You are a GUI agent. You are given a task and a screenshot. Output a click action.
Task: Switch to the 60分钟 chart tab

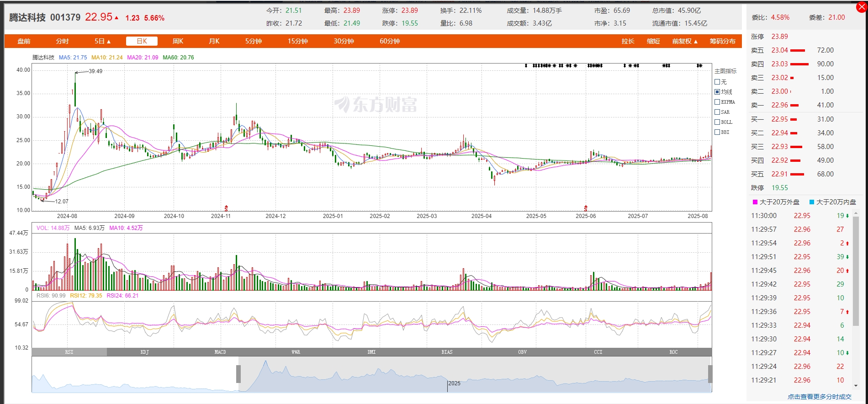coord(390,41)
